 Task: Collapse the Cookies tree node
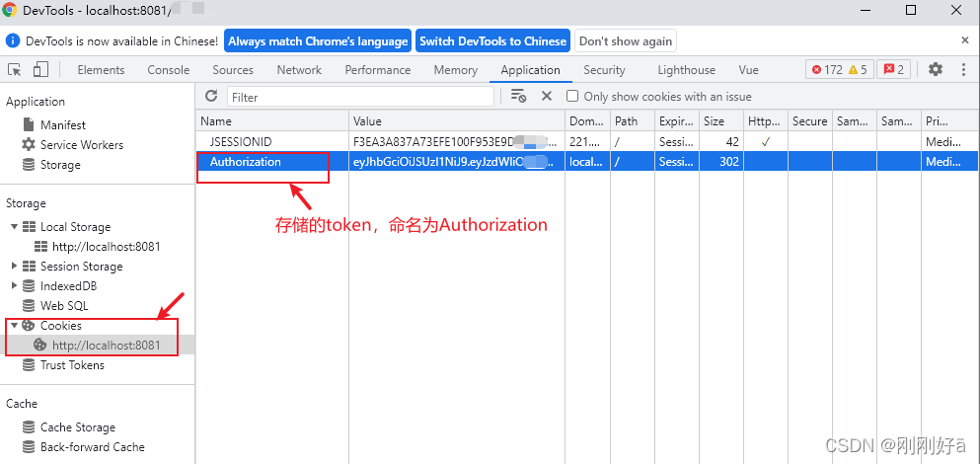[15, 325]
